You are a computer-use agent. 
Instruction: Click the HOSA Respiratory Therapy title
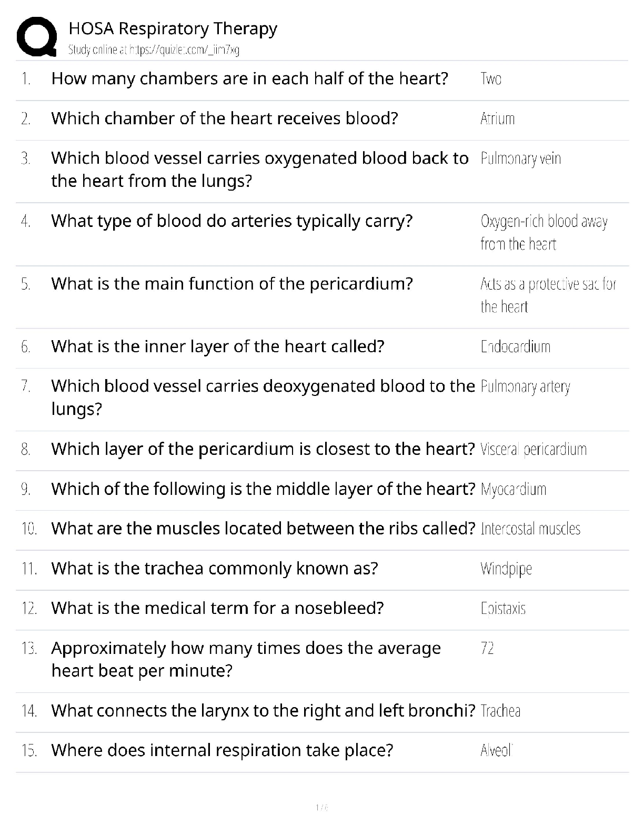click(173, 28)
